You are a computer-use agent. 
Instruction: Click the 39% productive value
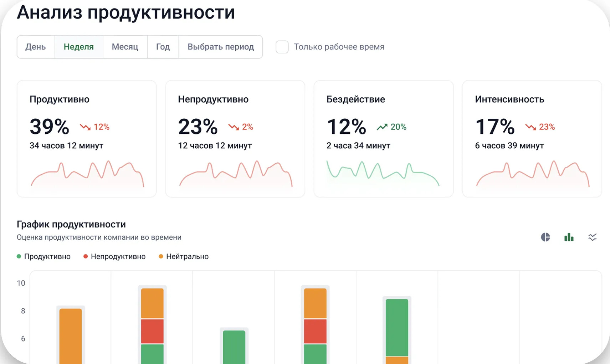[49, 127]
